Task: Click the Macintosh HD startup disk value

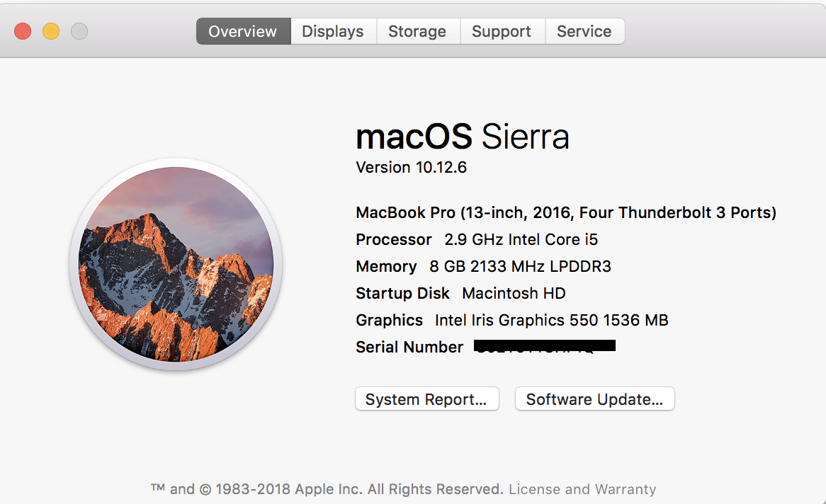Action: [514, 293]
